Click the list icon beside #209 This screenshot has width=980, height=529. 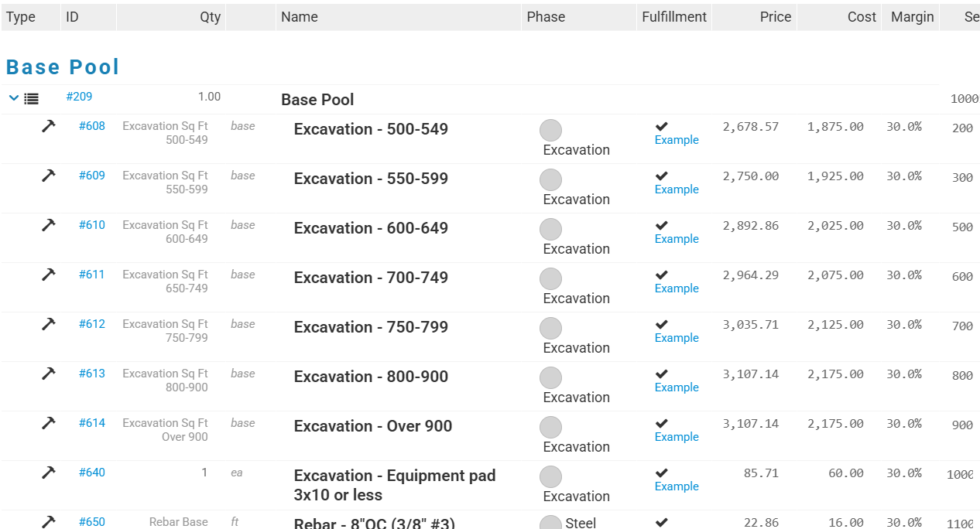(31, 99)
